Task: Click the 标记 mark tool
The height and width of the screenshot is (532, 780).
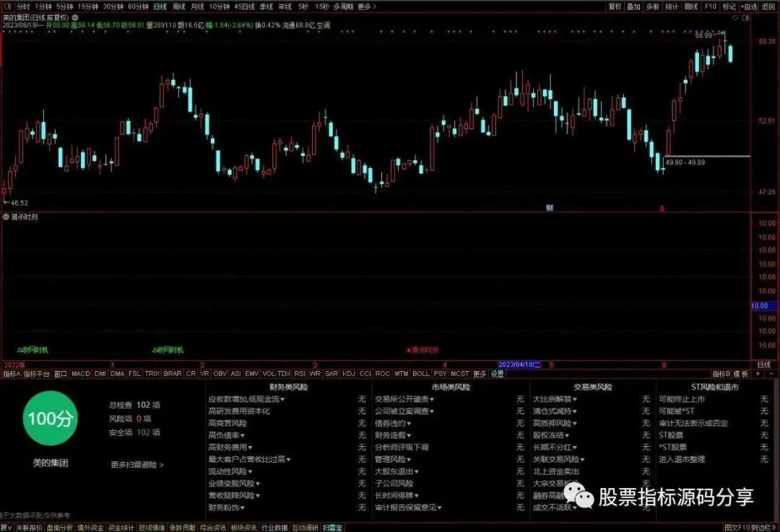Action: (x=729, y=7)
